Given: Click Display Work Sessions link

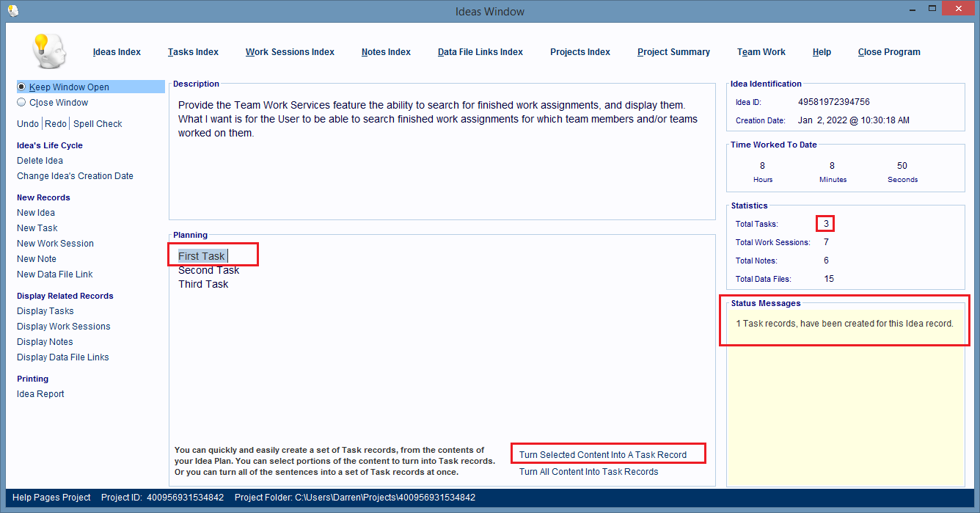Looking at the screenshot, I should (x=64, y=327).
